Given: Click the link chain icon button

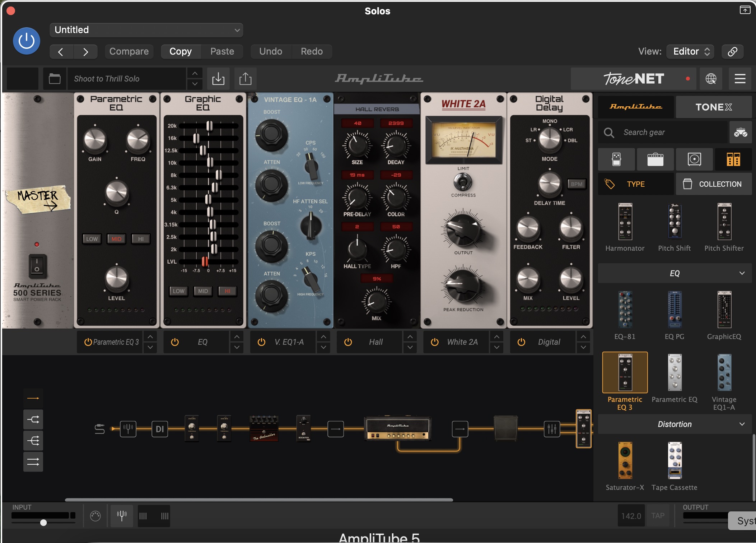Looking at the screenshot, I should (x=732, y=51).
